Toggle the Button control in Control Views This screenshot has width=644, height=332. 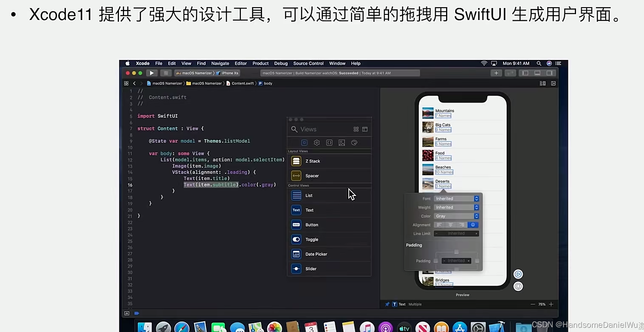point(311,224)
